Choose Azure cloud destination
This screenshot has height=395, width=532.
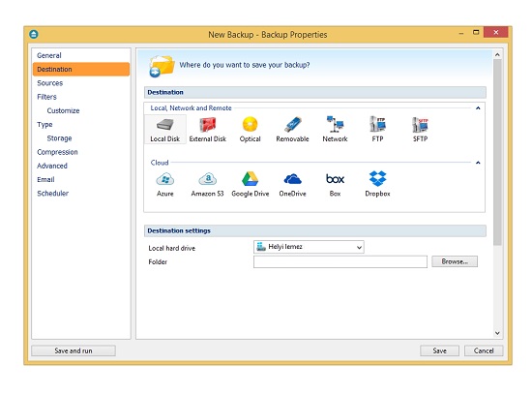[164, 184]
